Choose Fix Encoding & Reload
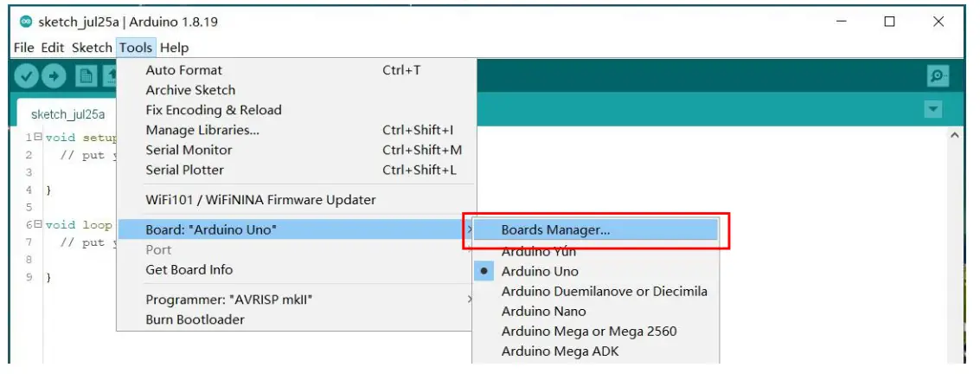 297,110
